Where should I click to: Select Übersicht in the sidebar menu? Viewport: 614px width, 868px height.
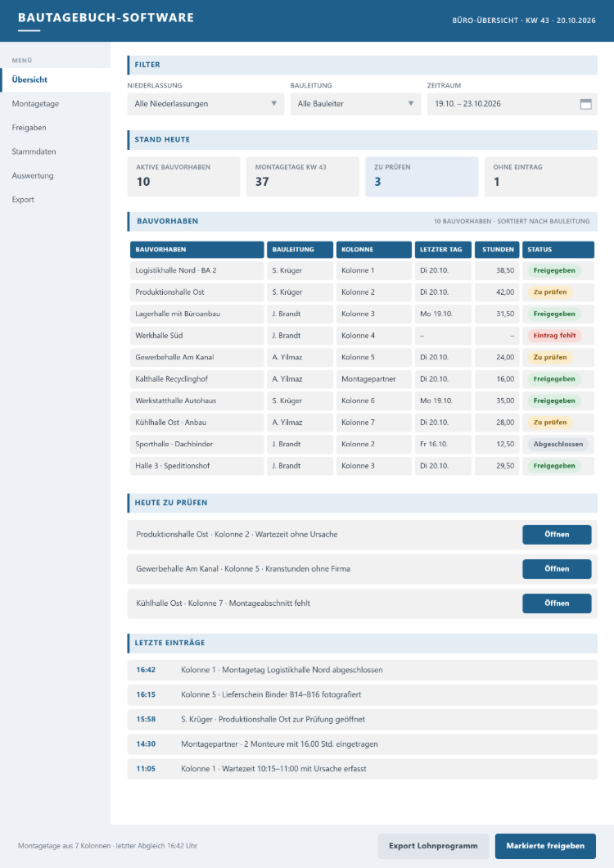56,79
